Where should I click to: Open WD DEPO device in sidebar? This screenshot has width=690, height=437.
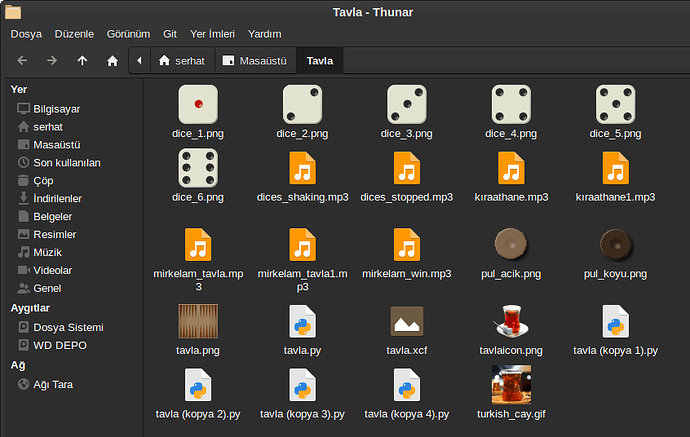pos(59,345)
